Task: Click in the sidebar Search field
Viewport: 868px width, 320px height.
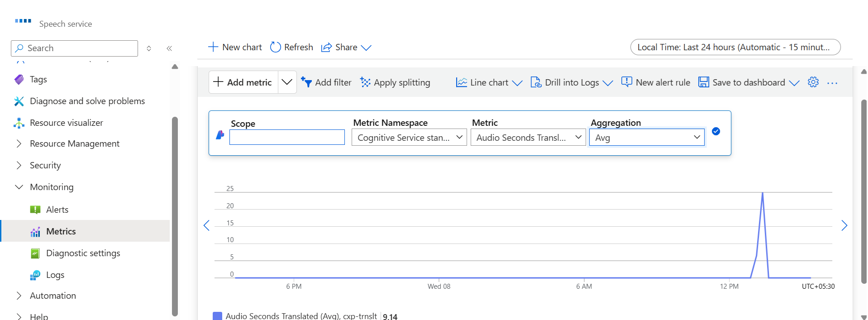Action: point(74,48)
